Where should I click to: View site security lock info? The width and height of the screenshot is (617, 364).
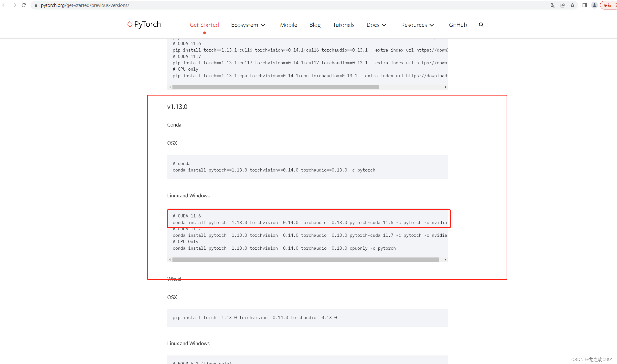(x=36, y=5)
